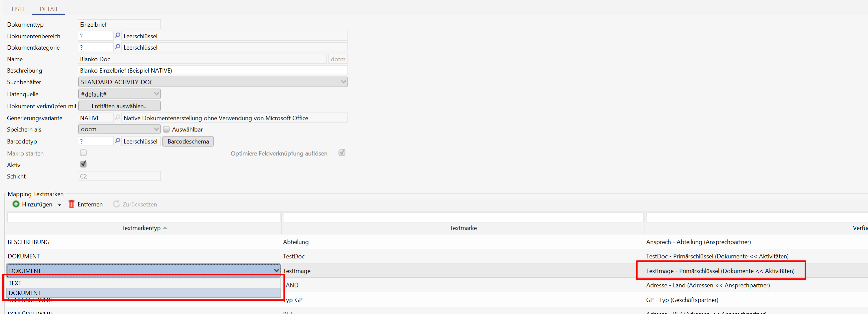Toggle the Auswählbar checkbox
Screen dimensions: 868x314
click(x=166, y=129)
